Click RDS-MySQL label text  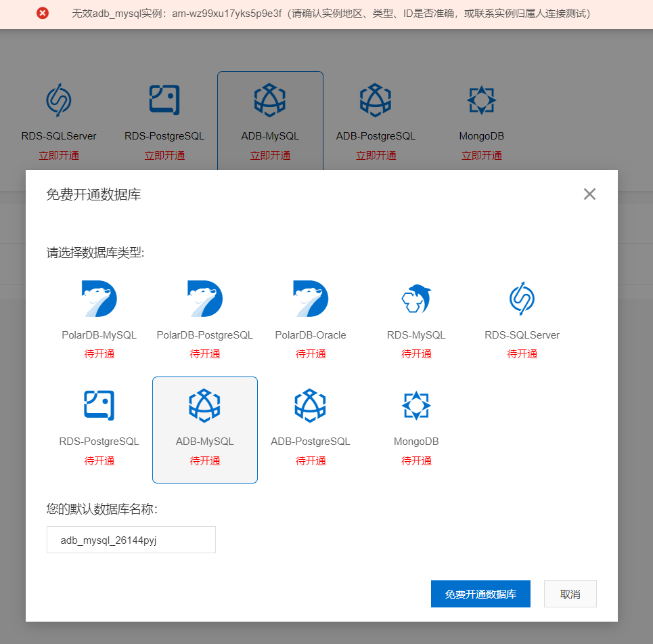tap(416, 335)
